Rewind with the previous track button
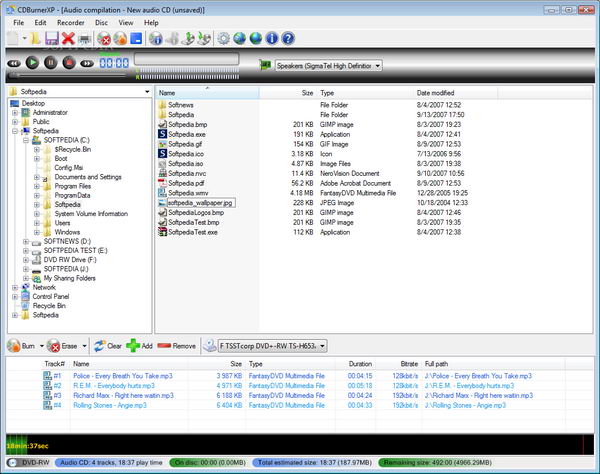The height and width of the screenshot is (474, 600). [x=14, y=64]
